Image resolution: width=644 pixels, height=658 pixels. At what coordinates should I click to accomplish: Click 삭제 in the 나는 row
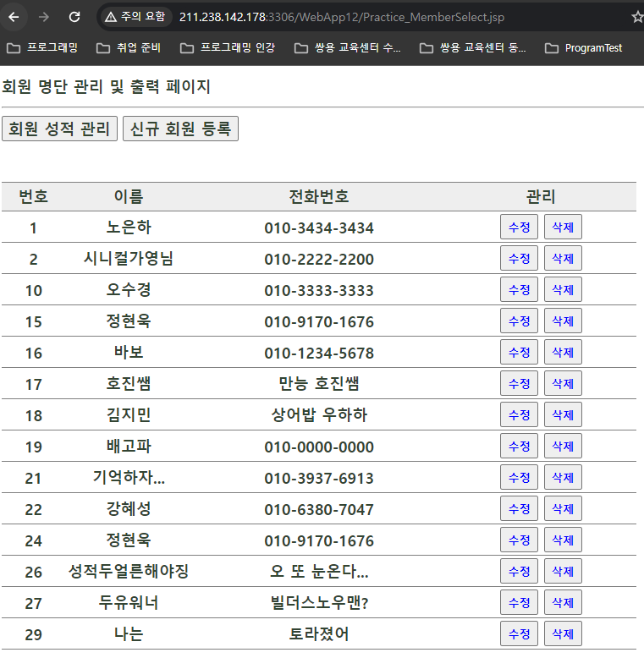(563, 633)
